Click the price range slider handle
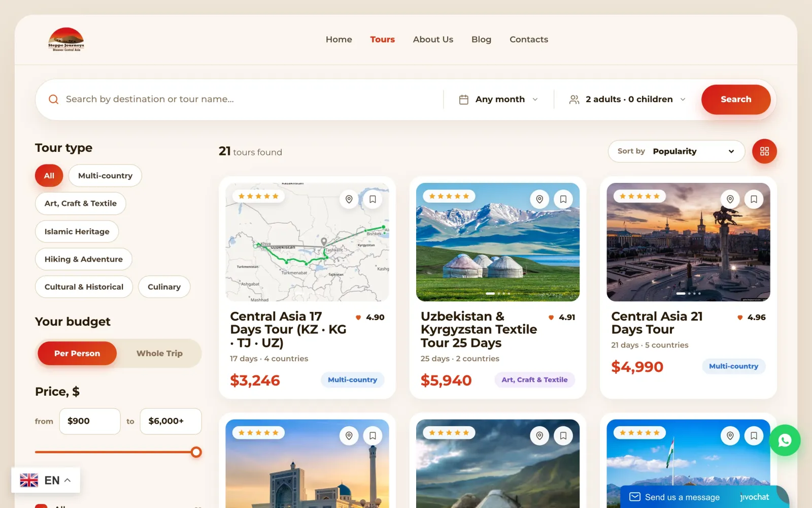Screen dimensions: 812x508 196,452
